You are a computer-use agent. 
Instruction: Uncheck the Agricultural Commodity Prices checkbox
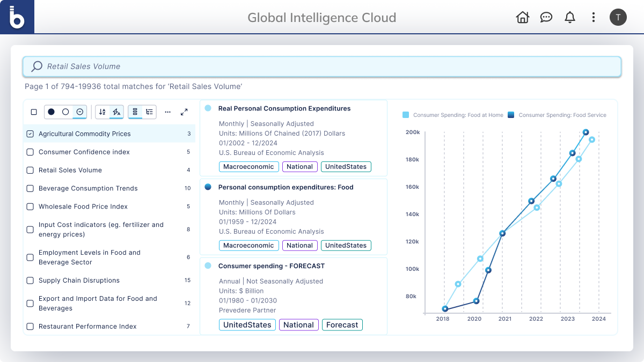(x=30, y=134)
